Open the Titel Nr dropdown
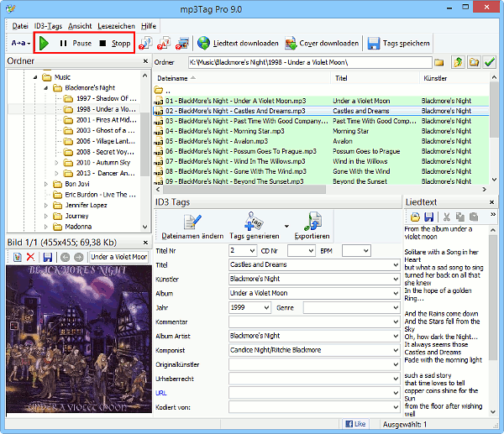Image resolution: width=504 pixels, height=434 pixels. (x=252, y=251)
